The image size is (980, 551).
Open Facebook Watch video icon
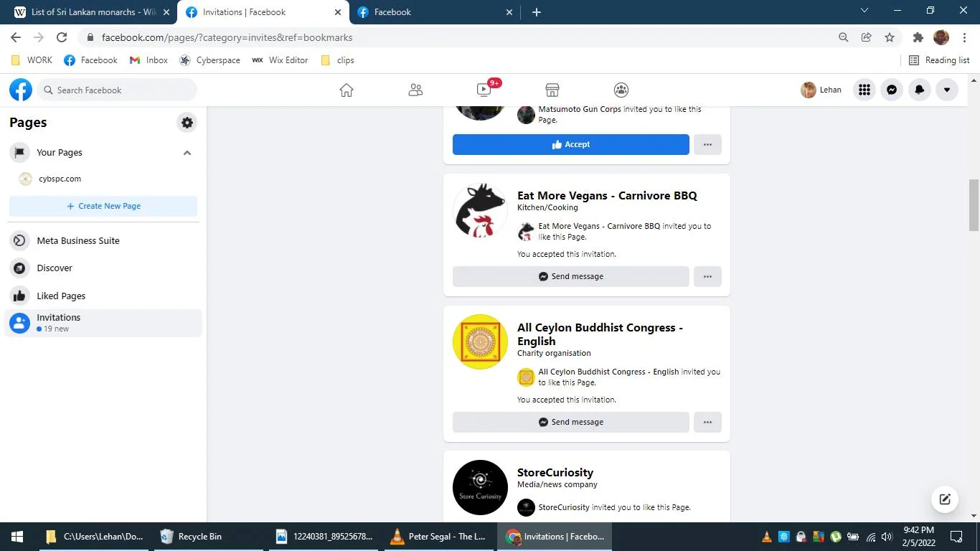(484, 90)
